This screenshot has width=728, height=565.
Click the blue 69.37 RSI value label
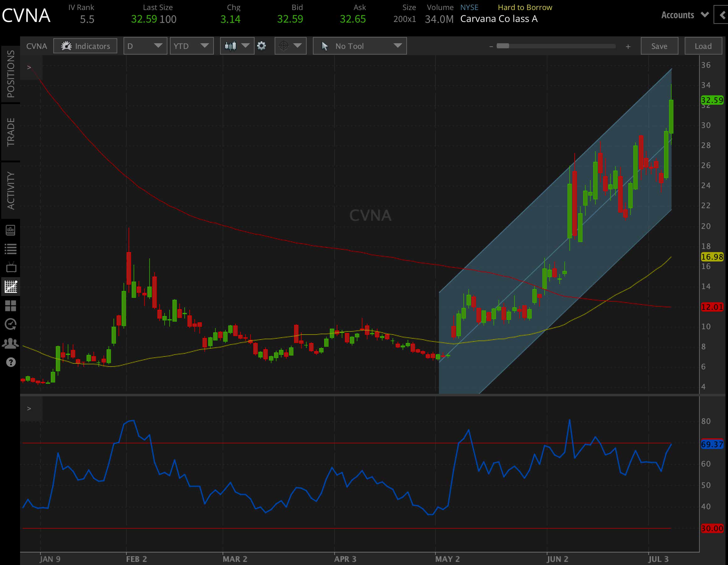pos(712,445)
